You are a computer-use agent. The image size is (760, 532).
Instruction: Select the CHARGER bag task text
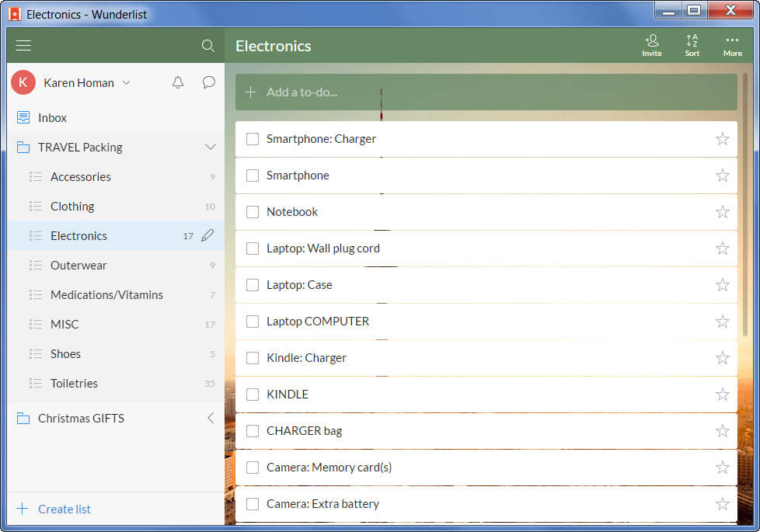click(x=304, y=431)
